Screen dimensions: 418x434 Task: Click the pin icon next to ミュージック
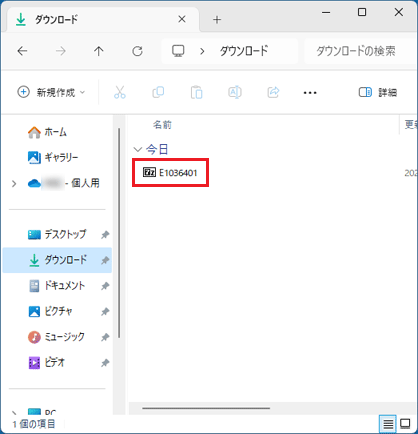click(105, 337)
